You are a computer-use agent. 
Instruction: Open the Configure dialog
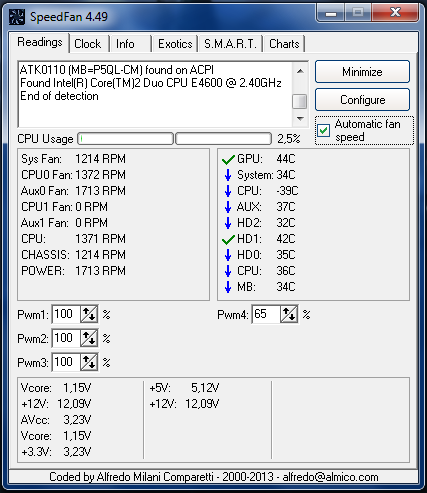pyautogui.click(x=362, y=100)
